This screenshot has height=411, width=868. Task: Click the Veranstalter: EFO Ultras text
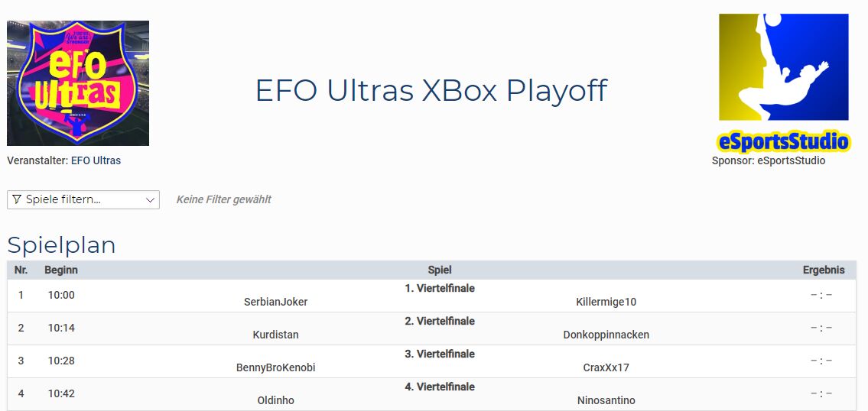click(x=64, y=160)
